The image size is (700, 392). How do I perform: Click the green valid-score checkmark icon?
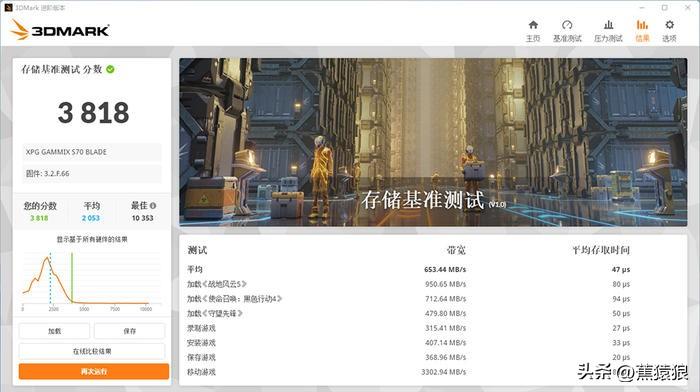coord(110,69)
